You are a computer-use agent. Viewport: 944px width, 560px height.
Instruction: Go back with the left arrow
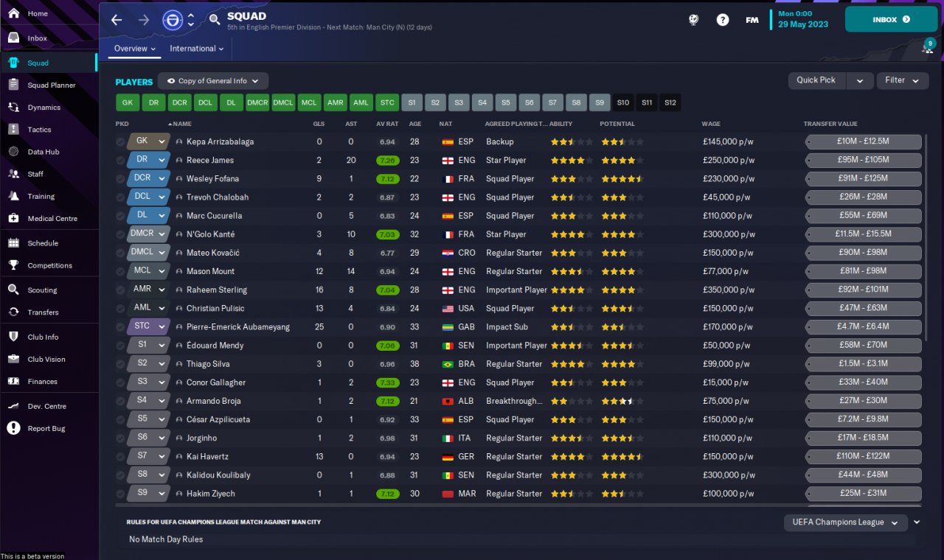(117, 20)
